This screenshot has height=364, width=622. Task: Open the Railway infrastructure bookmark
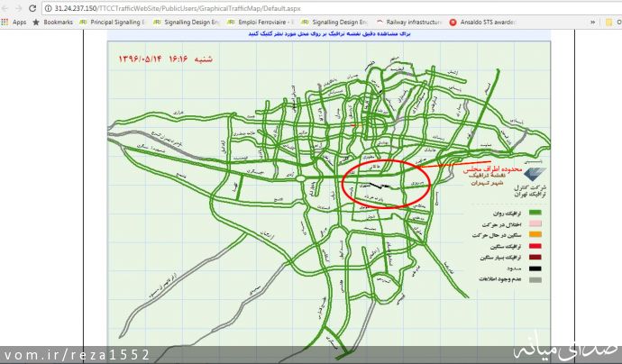[409, 23]
